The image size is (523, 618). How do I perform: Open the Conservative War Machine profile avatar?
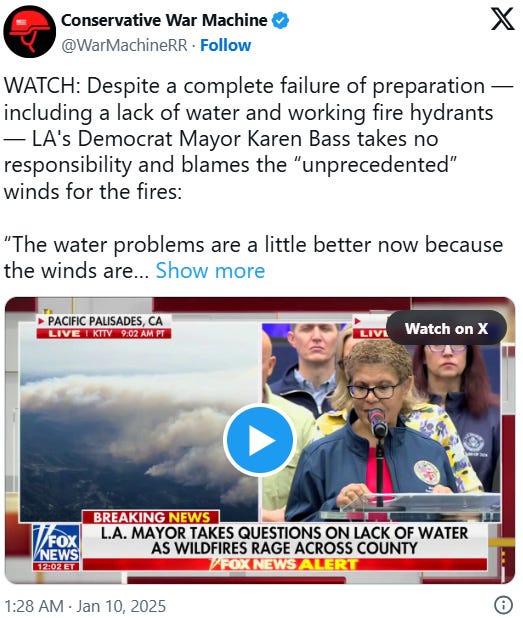[30, 32]
